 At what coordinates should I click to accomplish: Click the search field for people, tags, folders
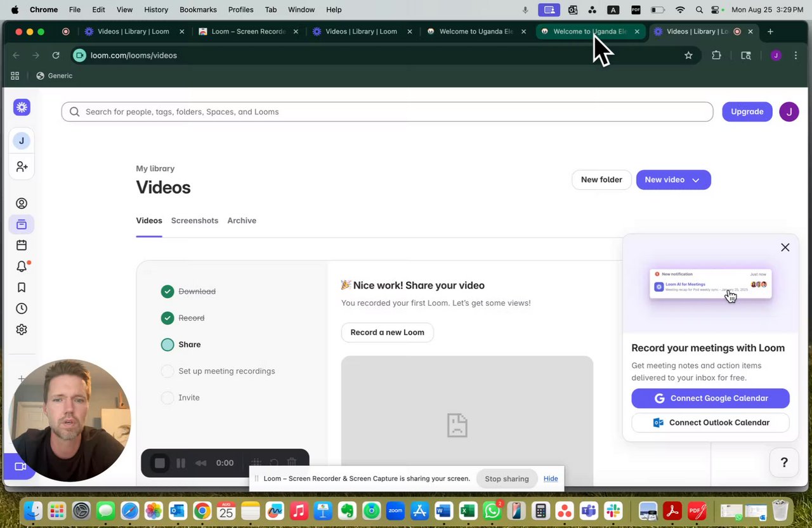[387, 112]
